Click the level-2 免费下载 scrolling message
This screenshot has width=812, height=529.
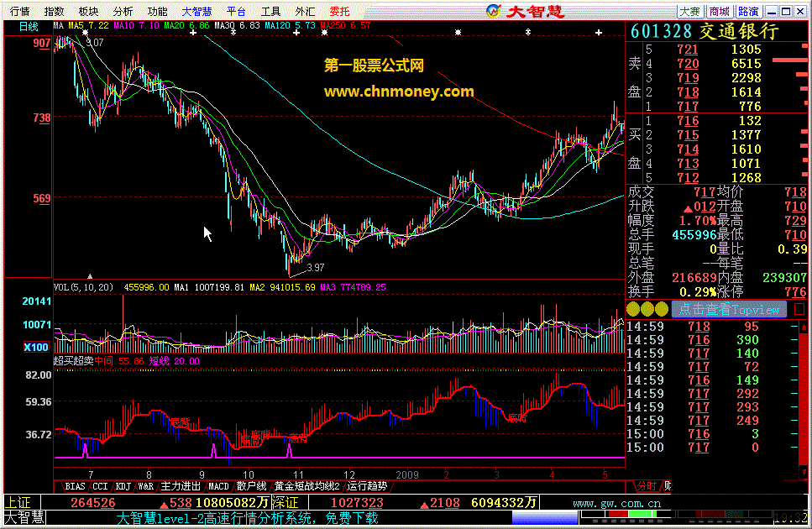[x=248, y=518]
